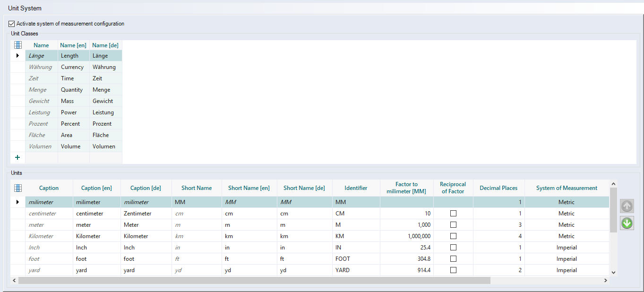Click the units list scroll down arrow
Image resolution: width=644 pixels, height=292 pixels.
[613, 272]
